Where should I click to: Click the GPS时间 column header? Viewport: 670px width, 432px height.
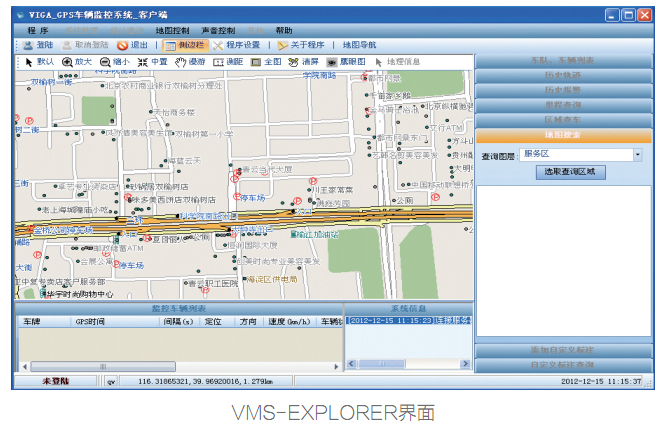coord(115,322)
